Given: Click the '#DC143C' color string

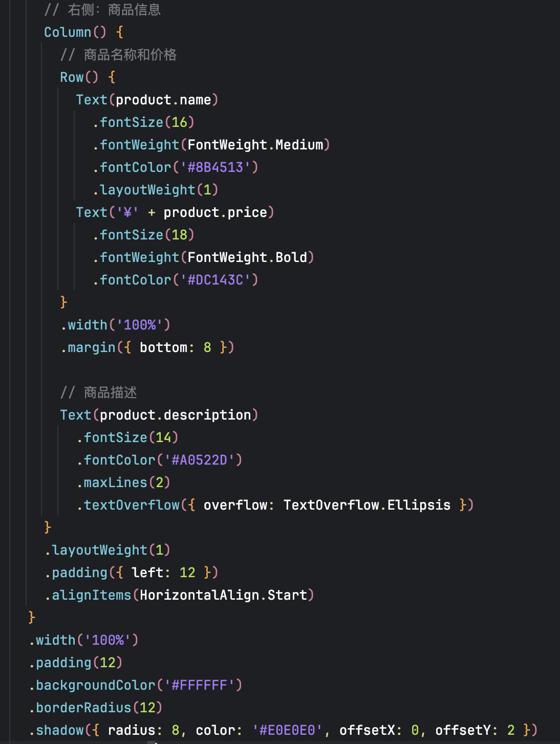Looking at the screenshot, I should (216, 280).
